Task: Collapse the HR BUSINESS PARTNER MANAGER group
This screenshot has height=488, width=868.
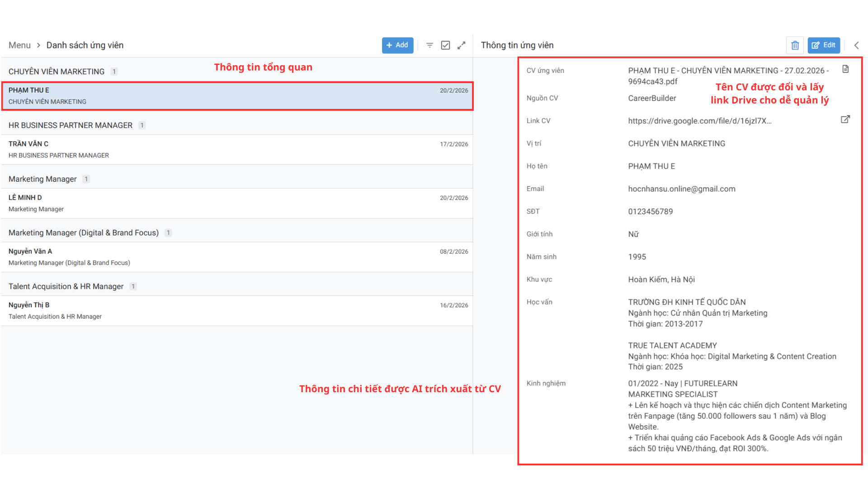Action: click(x=71, y=125)
